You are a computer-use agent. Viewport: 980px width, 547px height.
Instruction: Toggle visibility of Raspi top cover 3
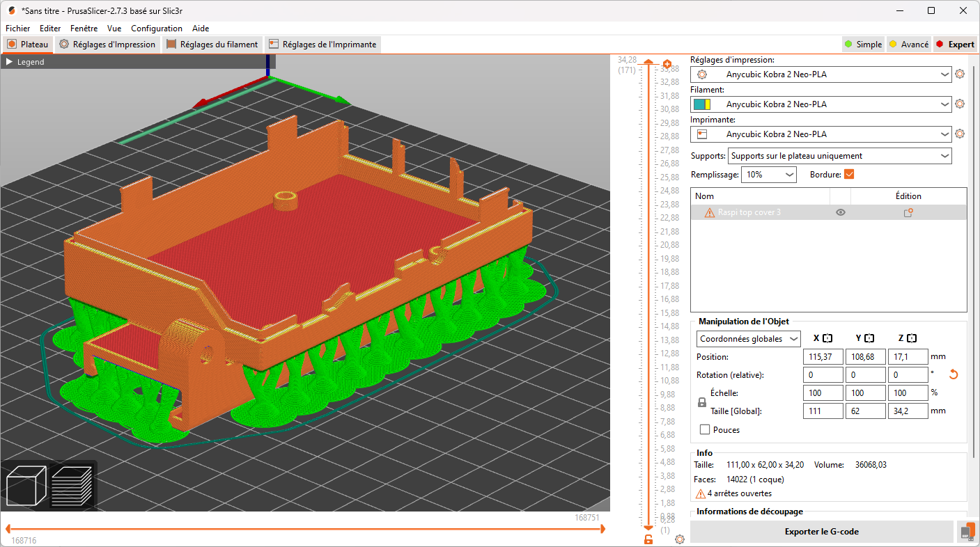tap(840, 212)
